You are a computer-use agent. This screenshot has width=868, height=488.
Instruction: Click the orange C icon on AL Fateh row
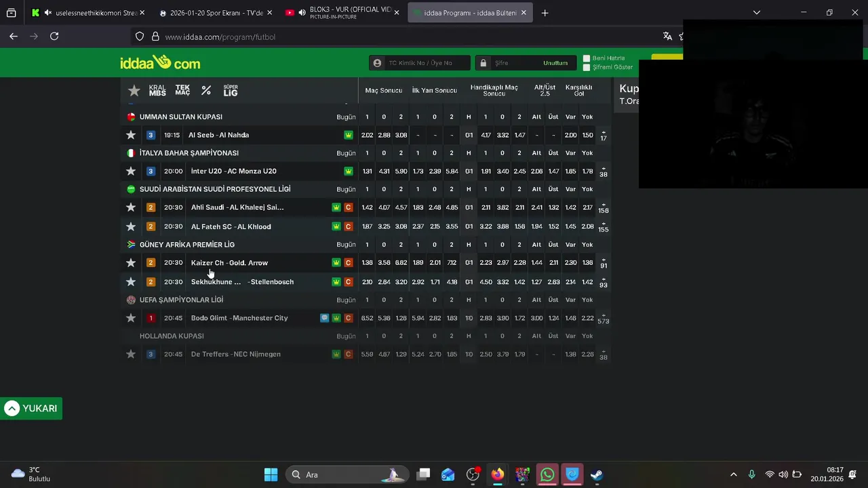[x=349, y=226]
